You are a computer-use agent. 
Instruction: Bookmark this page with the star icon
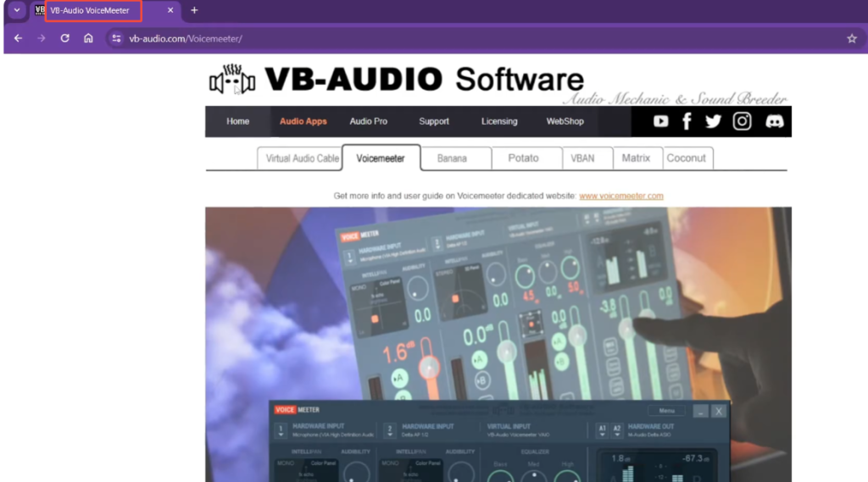852,38
